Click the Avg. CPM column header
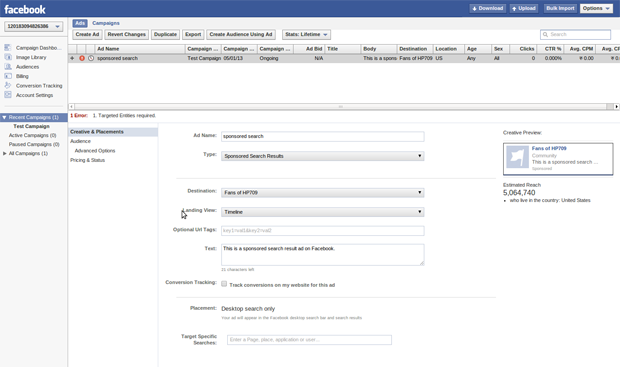Viewport: 620px width, 367px height. pos(580,49)
